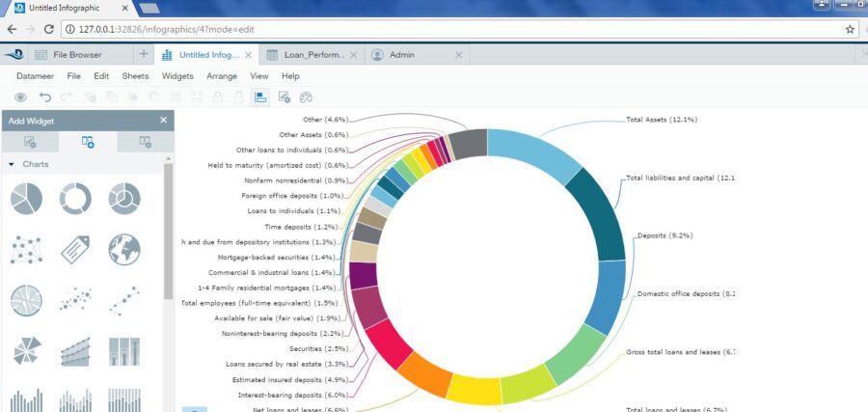Insert the plain bar chart widget
The height and width of the screenshot is (412, 868).
26,399
